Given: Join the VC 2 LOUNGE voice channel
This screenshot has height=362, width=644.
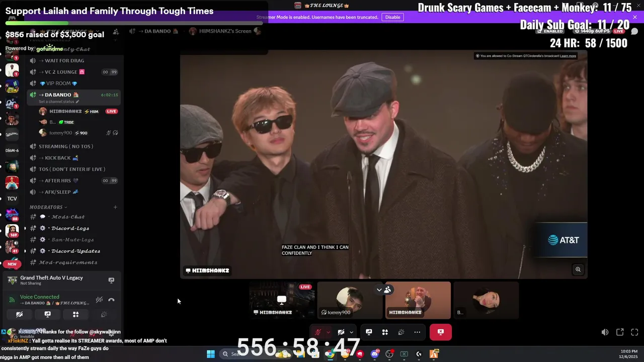Looking at the screenshot, I should (x=74, y=72).
